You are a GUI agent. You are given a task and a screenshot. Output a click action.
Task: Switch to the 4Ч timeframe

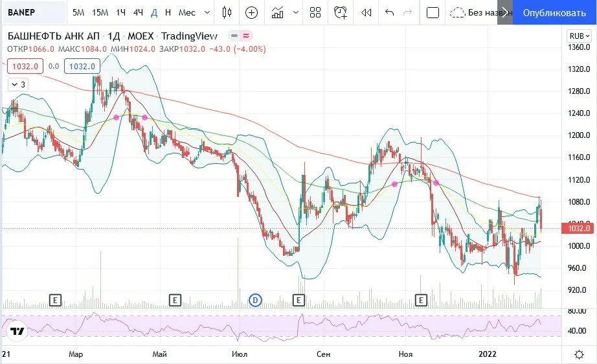[x=138, y=12]
